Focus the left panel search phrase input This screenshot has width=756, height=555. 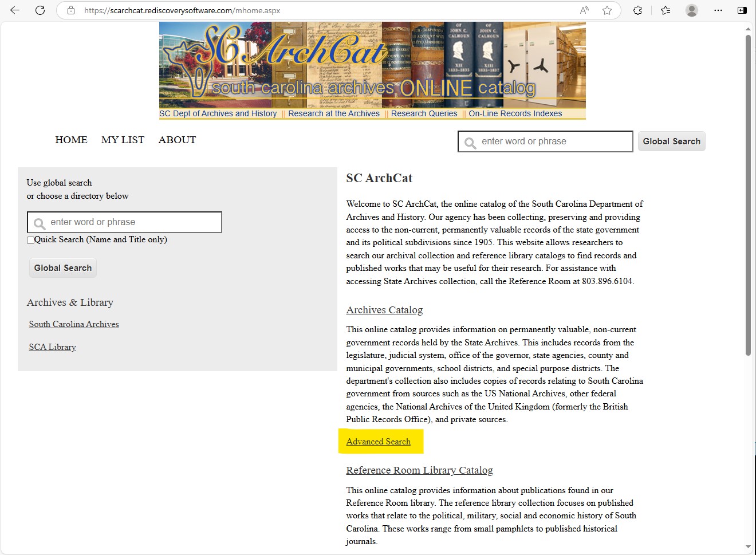point(124,222)
